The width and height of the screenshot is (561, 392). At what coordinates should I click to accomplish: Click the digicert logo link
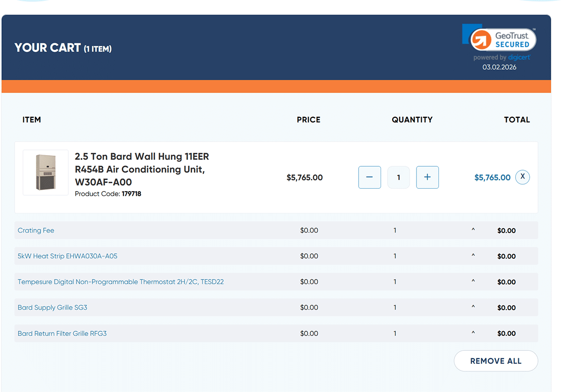click(x=519, y=57)
